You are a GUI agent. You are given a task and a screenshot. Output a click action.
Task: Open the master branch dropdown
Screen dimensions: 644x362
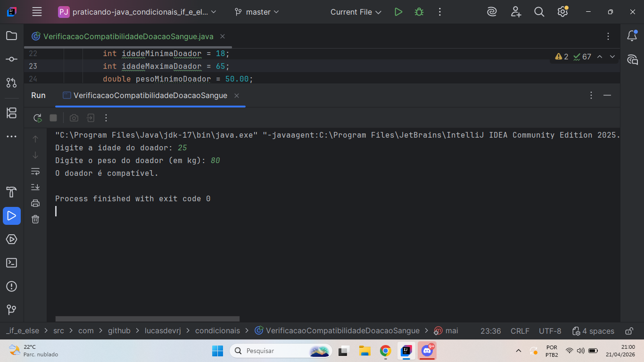(257, 12)
